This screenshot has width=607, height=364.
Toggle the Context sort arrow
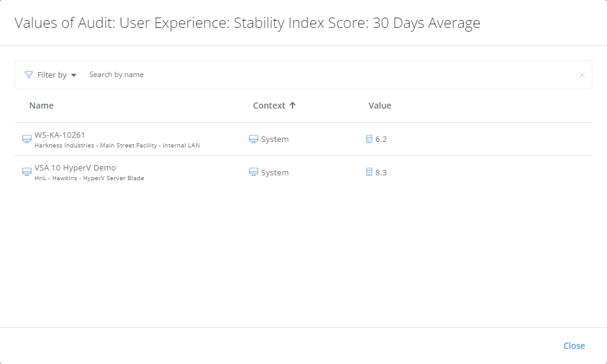tap(293, 105)
